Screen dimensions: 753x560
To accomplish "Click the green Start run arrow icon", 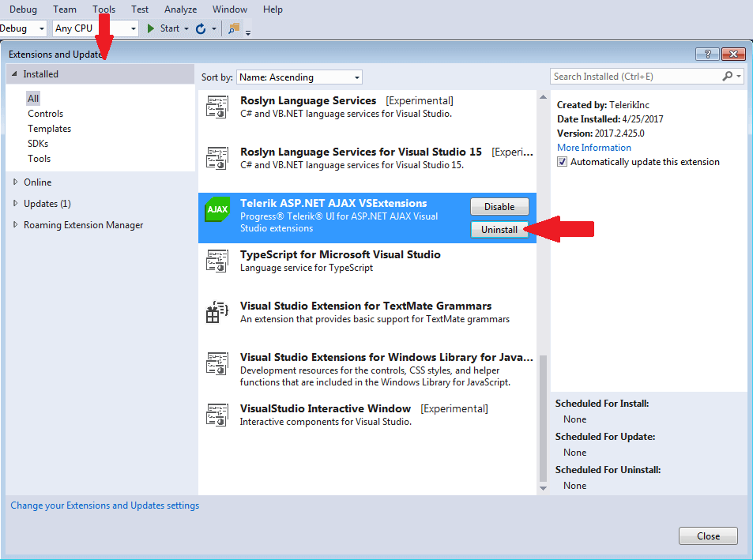I will 151,28.
